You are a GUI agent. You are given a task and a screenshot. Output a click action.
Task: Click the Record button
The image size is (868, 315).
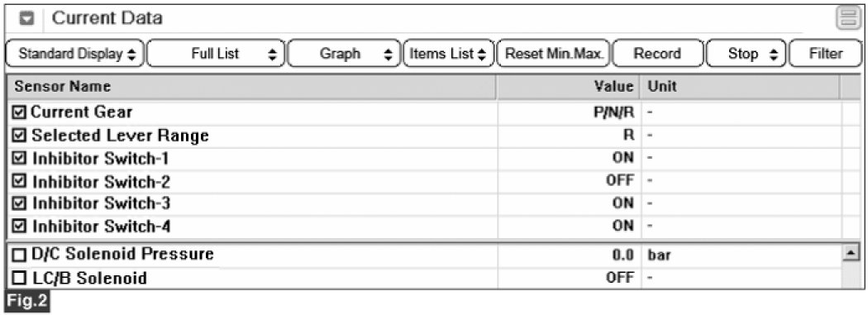tap(658, 54)
